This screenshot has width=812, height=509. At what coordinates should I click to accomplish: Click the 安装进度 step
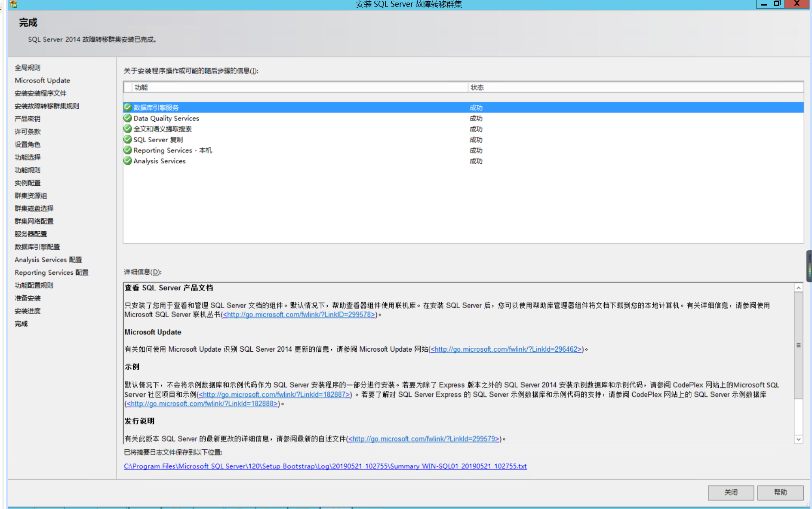[28, 311]
